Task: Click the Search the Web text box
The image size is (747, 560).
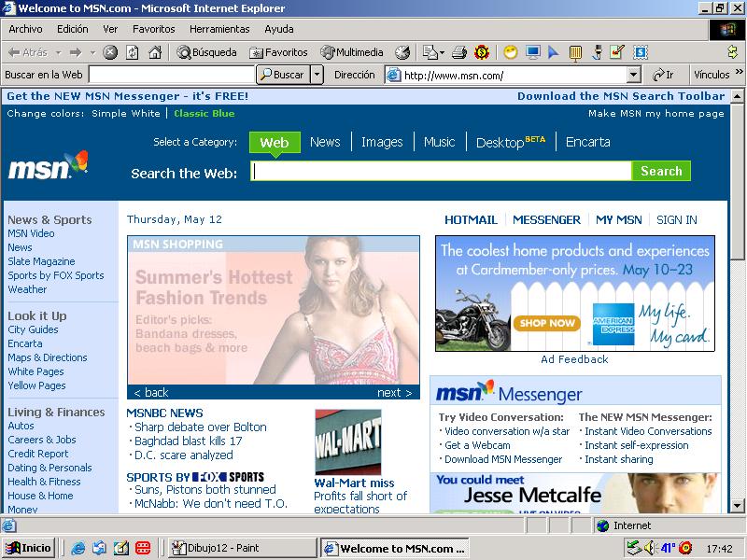Action: click(x=441, y=171)
